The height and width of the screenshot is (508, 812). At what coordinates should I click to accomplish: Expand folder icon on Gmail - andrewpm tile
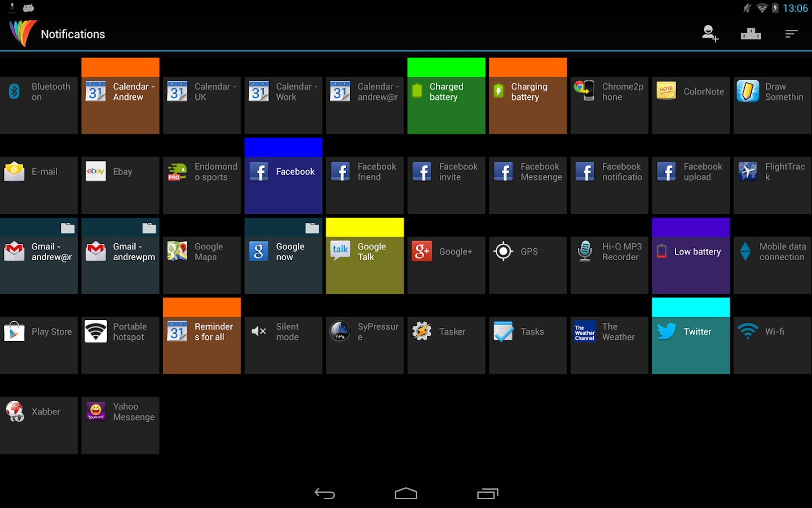click(x=149, y=228)
